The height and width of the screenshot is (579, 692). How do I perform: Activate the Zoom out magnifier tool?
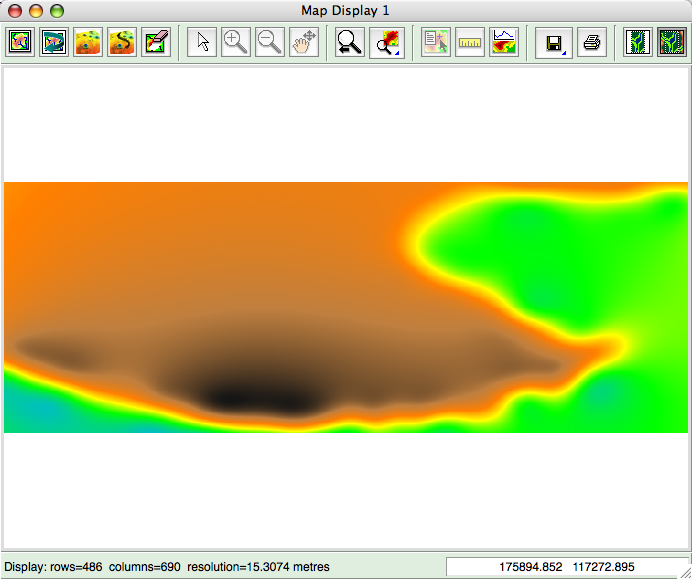[270, 42]
